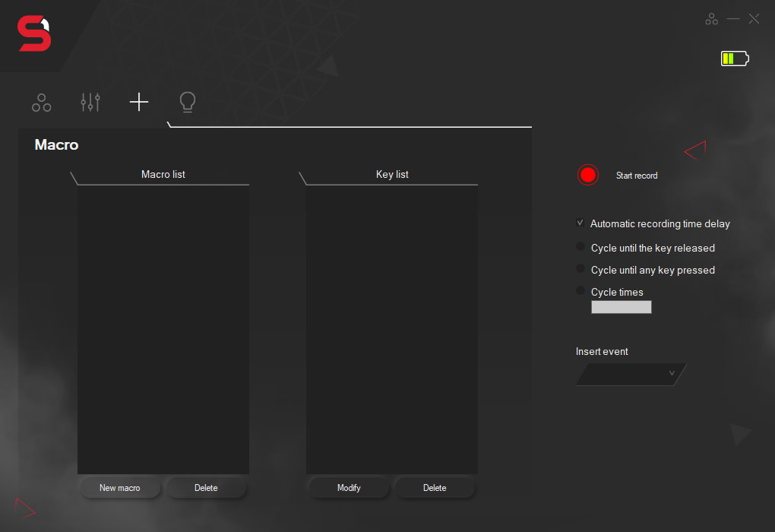Click the Modify button under Key list
Image resolution: width=775 pixels, height=532 pixels.
click(x=349, y=488)
